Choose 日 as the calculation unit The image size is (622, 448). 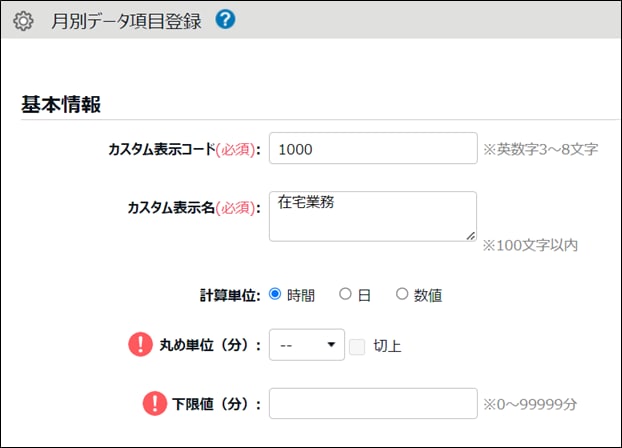(345, 294)
